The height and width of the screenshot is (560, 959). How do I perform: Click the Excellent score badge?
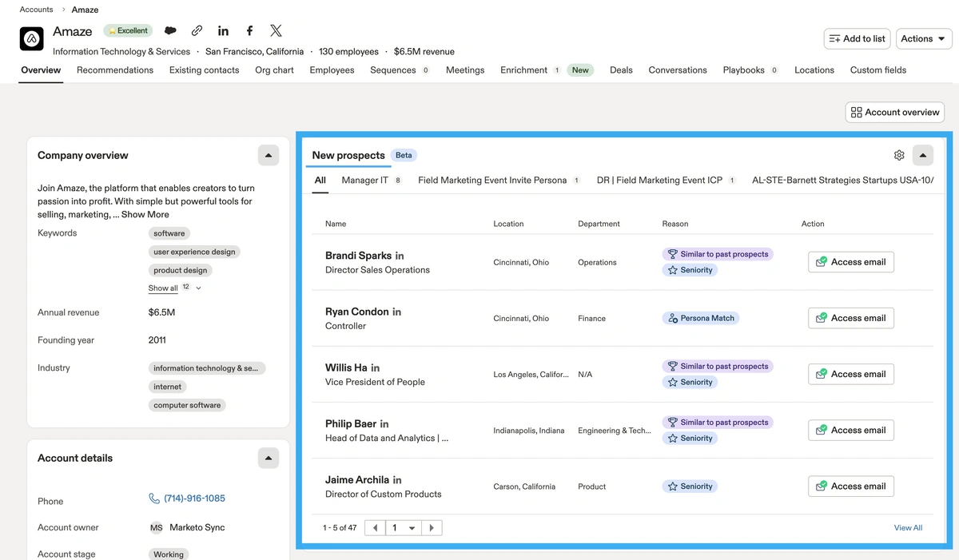tap(128, 31)
